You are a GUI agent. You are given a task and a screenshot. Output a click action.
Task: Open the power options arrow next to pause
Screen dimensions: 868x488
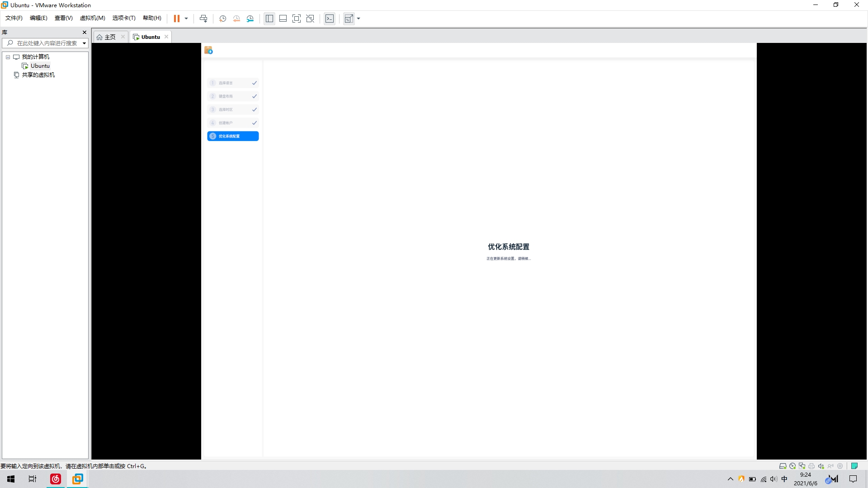(186, 19)
